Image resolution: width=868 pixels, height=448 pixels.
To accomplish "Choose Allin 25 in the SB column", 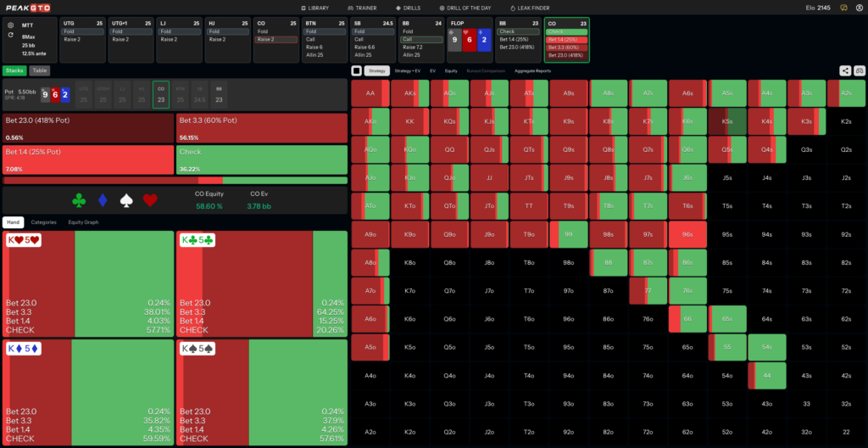I will point(373,55).
